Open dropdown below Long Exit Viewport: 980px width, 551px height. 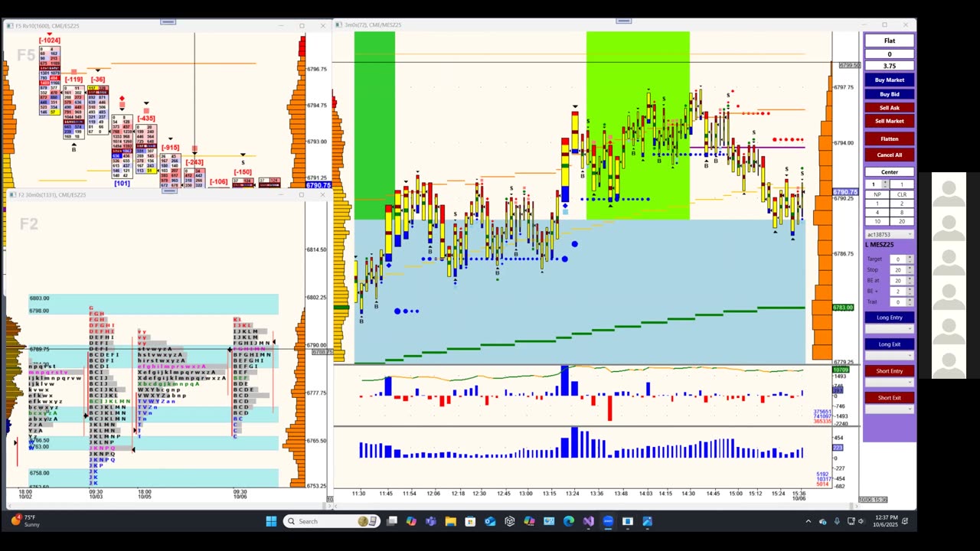[x=889, y=356]
